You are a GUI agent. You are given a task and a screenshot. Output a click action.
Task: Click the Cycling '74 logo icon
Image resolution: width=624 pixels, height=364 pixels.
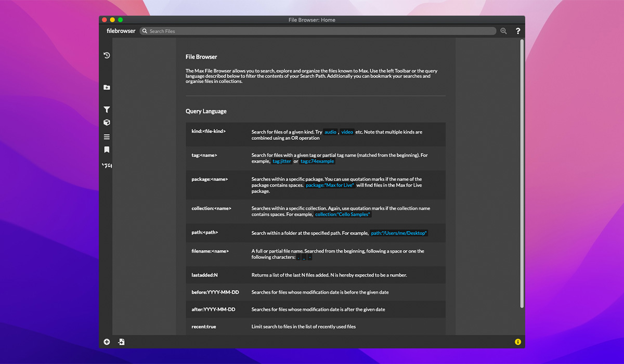[x=107, y=165]
